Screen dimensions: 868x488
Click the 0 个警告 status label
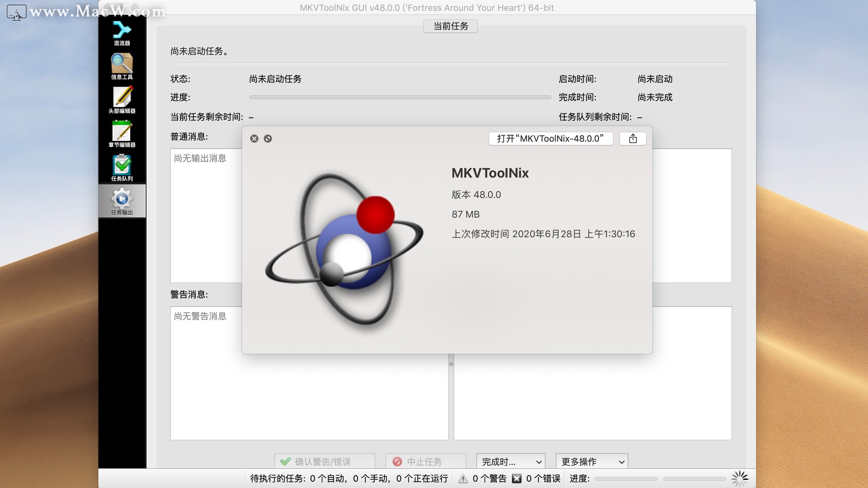[x=490, y=479]
